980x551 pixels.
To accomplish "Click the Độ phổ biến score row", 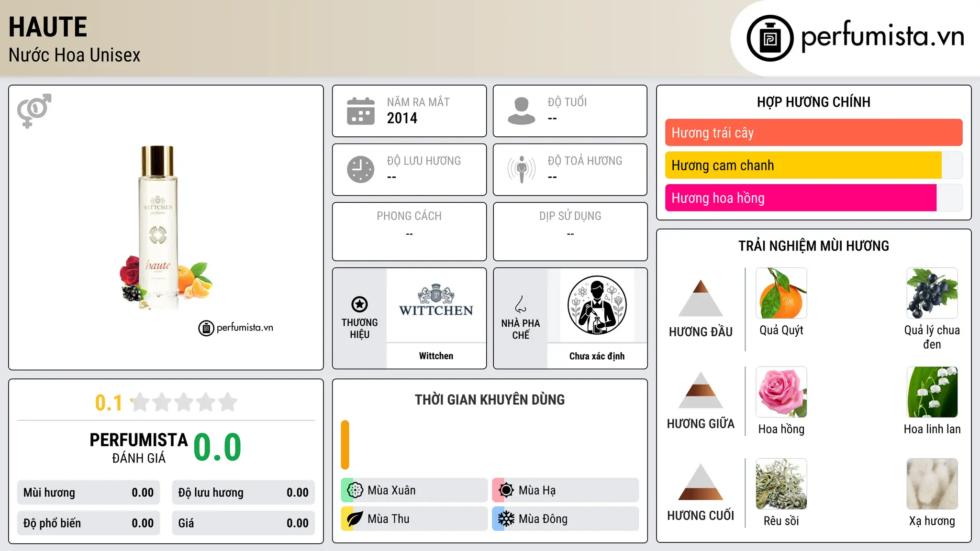I will tap(89, 523).
